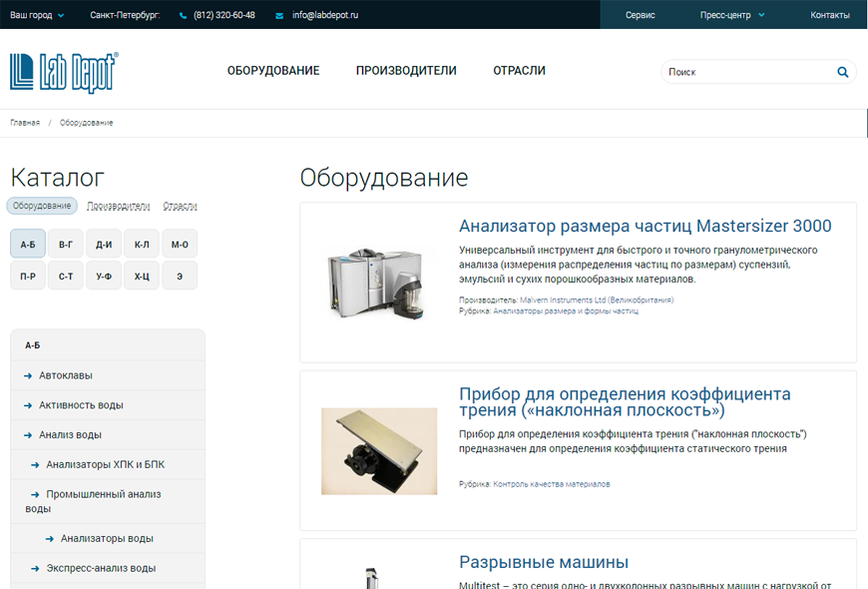The width and height of the screenshot is (868, 589).
Task: Open the ОТРАСЛИ main menu
Action: point(519,70)
